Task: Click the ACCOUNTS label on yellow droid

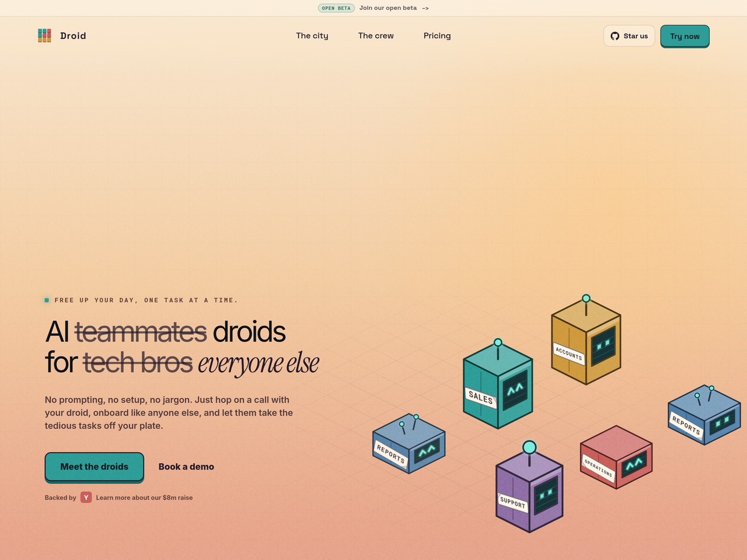Action: (569, 353)
